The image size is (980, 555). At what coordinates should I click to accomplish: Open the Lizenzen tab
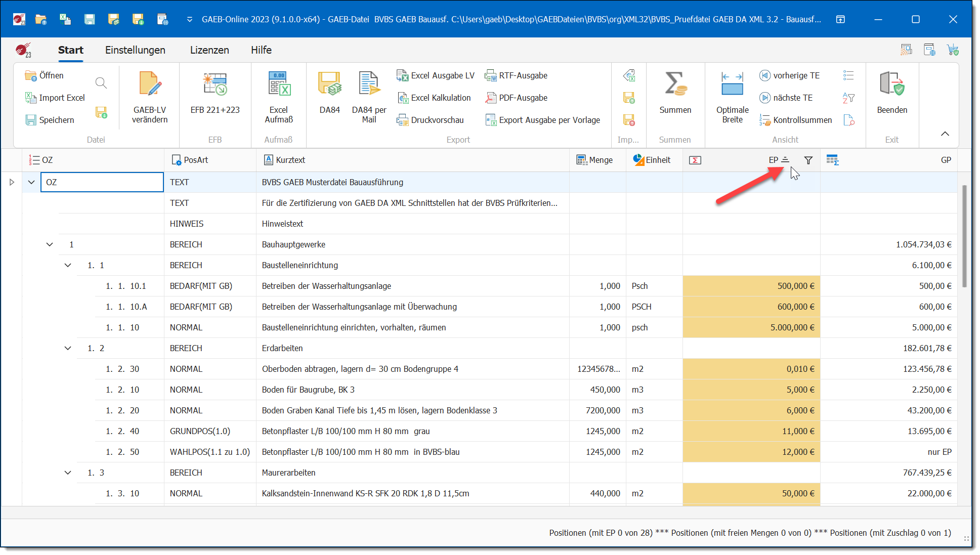(x=209, y=50)
